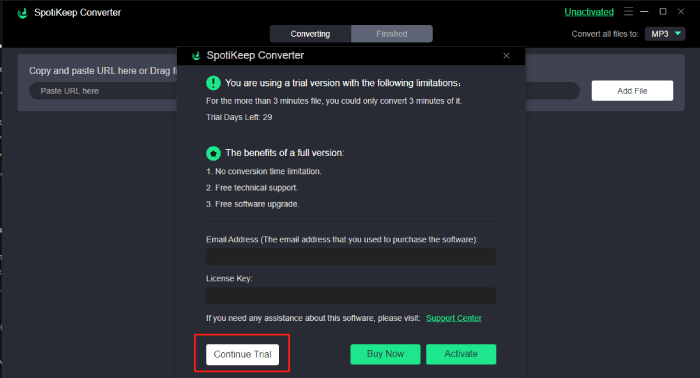
Task: Click the Buy Now button
Action: [x=385, y=354]
